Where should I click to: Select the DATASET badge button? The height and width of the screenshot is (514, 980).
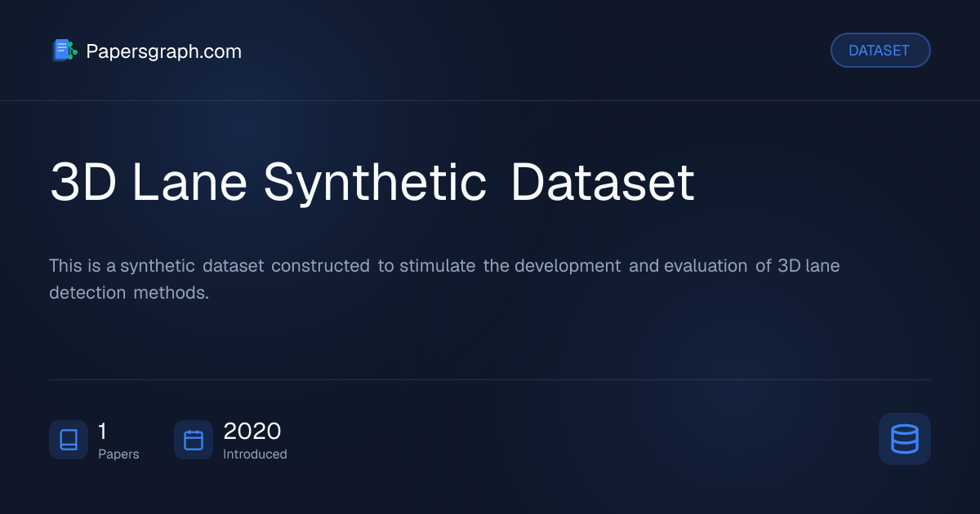pos(880,51)
